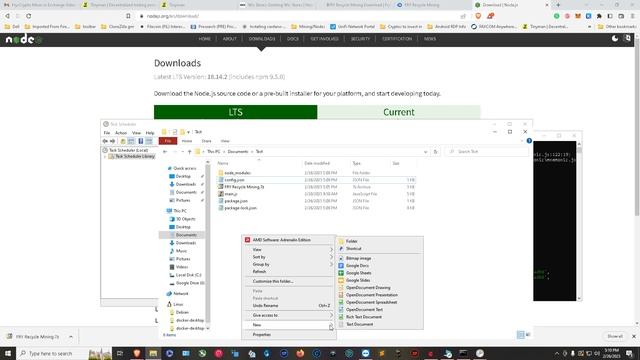Open Network in navigation pane
This screenshot has height=360, width=640.
[x=180, y=294]
